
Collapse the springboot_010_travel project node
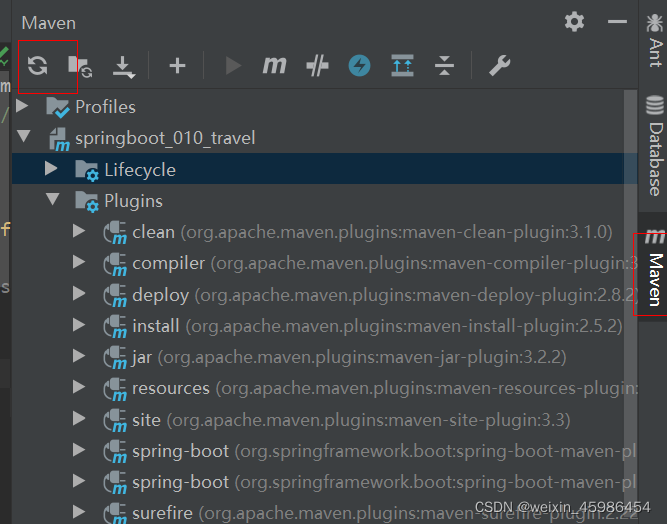(23, 136)
